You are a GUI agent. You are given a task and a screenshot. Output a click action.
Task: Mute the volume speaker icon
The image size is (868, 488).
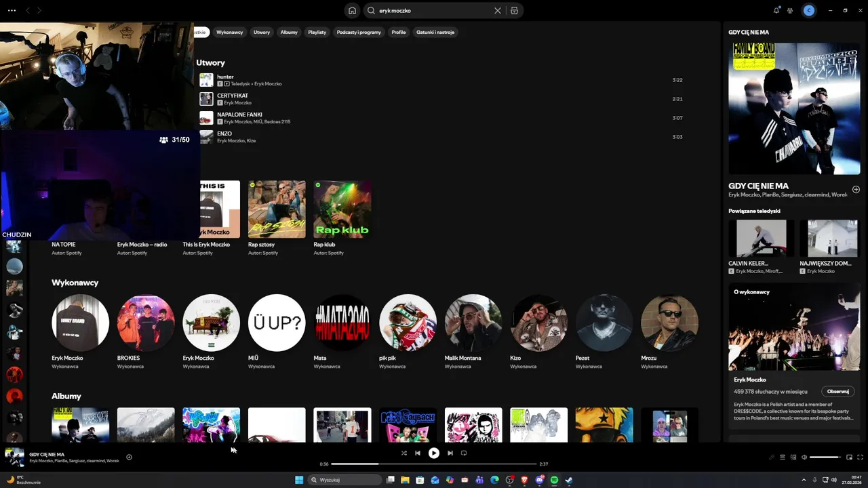(x=804, y=457)
